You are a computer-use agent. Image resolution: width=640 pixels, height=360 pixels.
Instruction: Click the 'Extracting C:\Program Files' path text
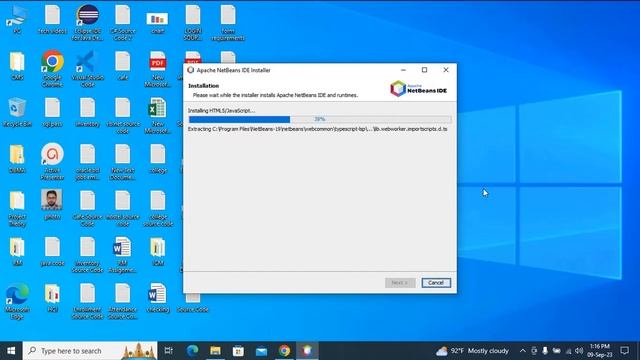[x=318, y=129]
